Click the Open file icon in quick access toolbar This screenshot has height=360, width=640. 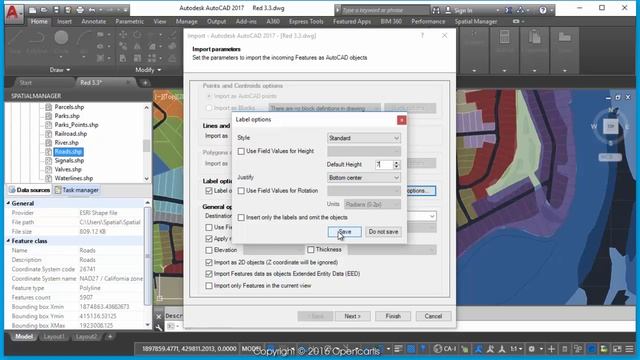(44, 9)
